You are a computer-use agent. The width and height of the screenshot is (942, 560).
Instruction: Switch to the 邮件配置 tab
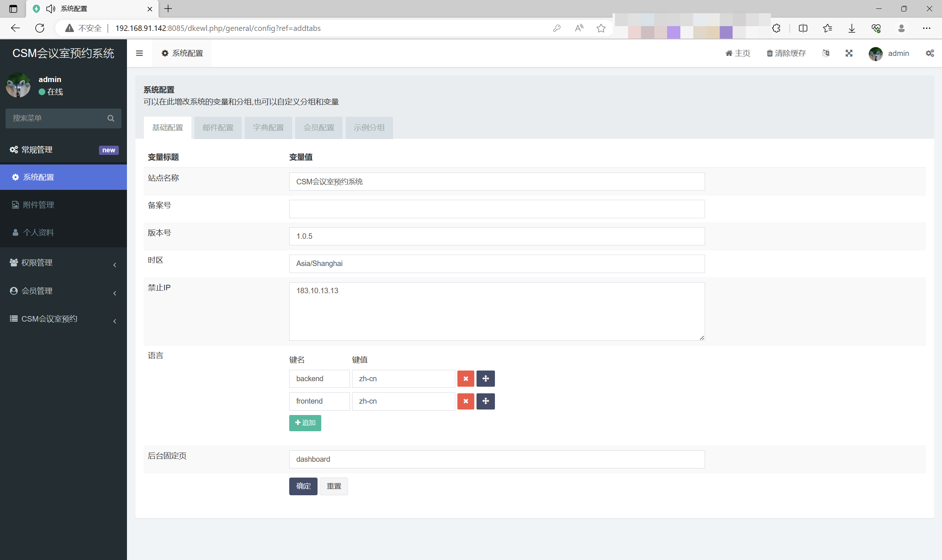218,128
